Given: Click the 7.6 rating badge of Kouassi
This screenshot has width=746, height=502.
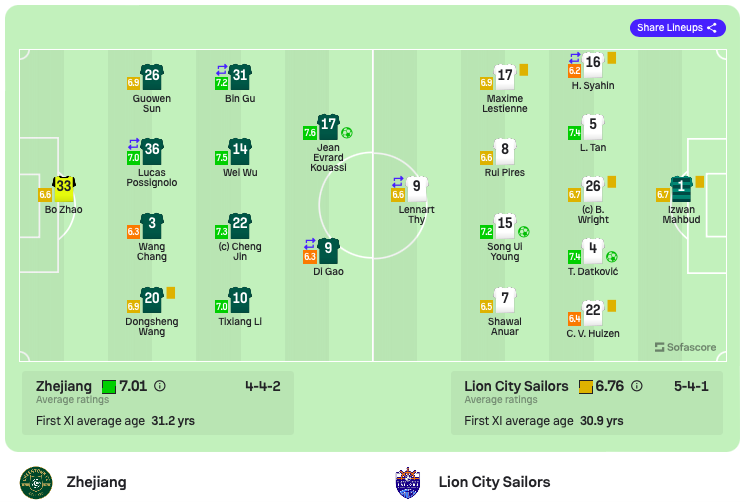Looking at the screenshot, I should (x=310, y=133).
